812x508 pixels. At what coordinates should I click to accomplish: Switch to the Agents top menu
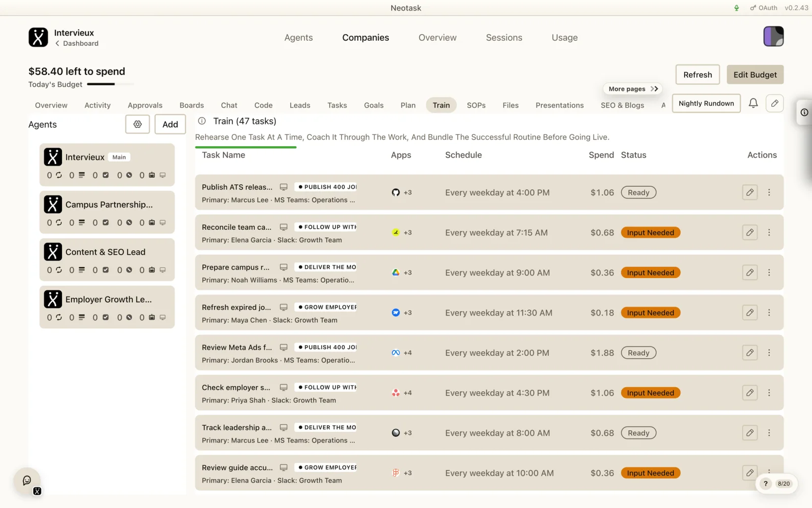point(298,38)
